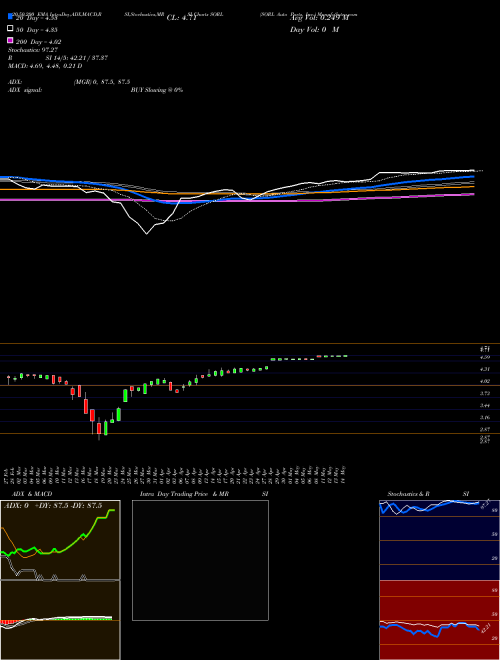Click the white price line's lowest dip
Viewport: 500px width, 660px height.
[146, 233]
